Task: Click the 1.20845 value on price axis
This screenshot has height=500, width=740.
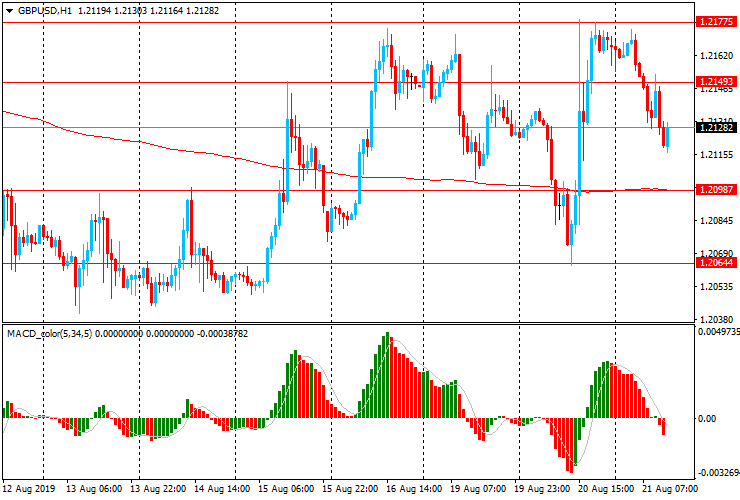Action: [717, 220]
